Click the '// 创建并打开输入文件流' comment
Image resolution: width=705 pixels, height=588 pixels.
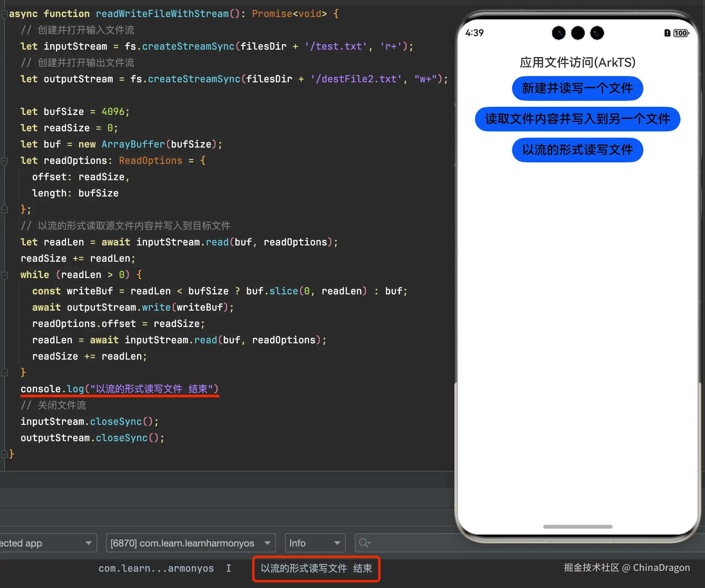[x=77, y=30]
